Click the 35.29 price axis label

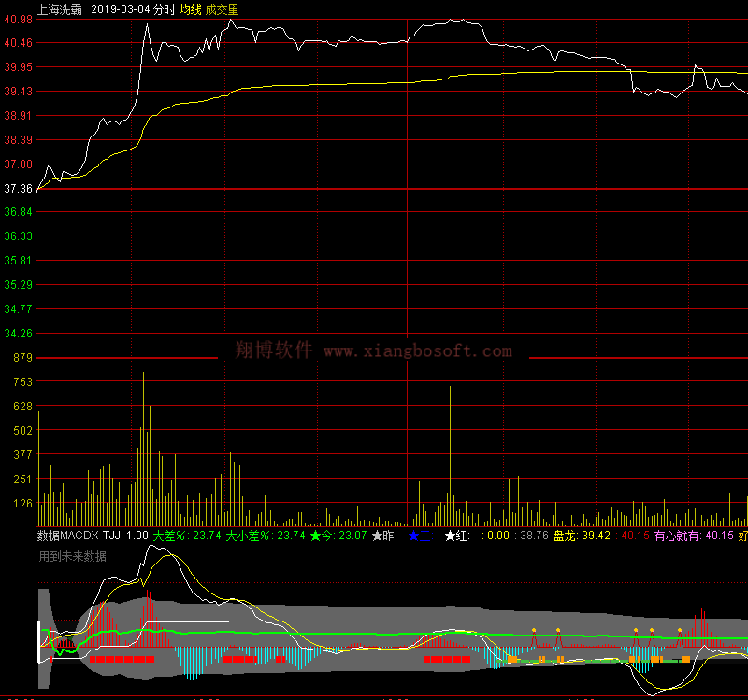[x=18, y=285]
